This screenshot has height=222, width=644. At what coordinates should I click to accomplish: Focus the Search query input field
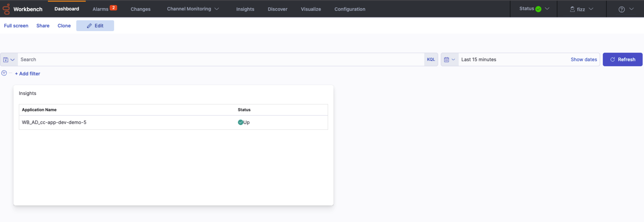click(220, 60)
